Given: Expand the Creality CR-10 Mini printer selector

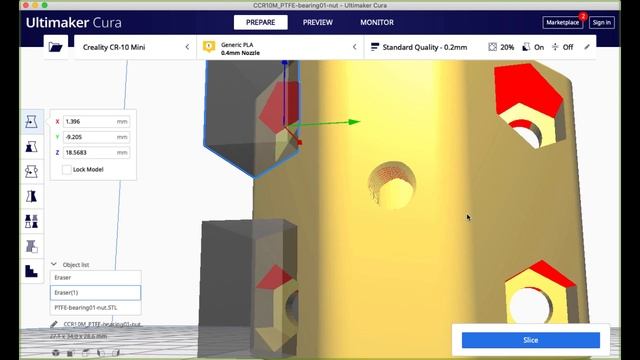Looking at the screenshot, I should [x=135, y=47].
